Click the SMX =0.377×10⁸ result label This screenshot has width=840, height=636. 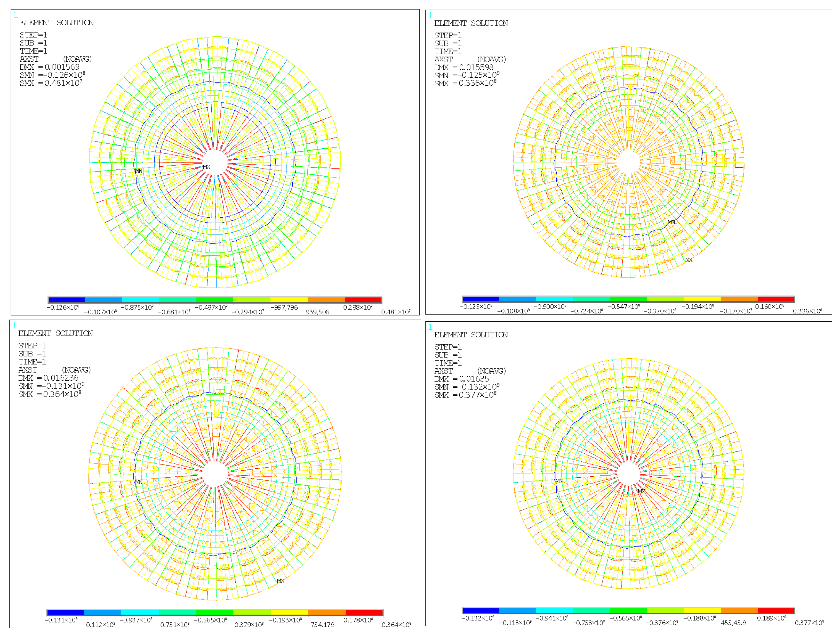click(465, 395)
